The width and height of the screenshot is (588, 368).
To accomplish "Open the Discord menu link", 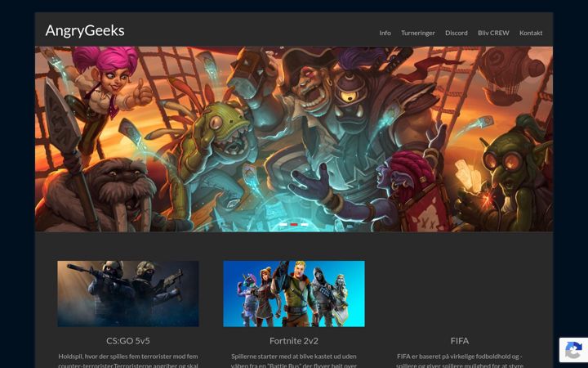I will (456, 33).
